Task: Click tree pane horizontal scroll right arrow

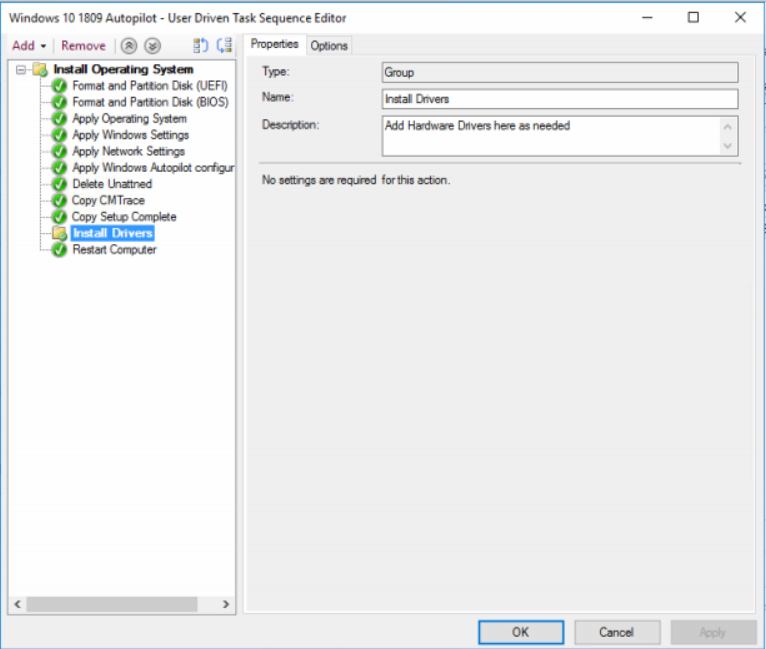Action: (226, 604)
